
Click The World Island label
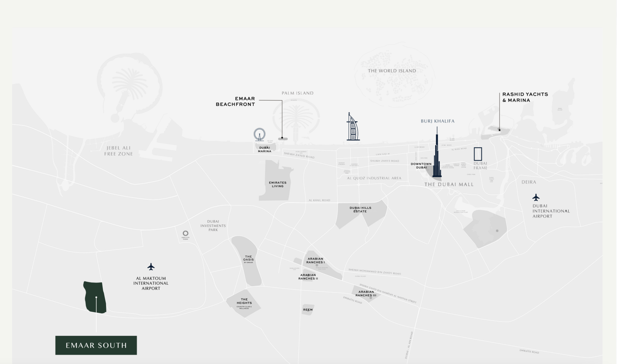click(x=392, y=71)
